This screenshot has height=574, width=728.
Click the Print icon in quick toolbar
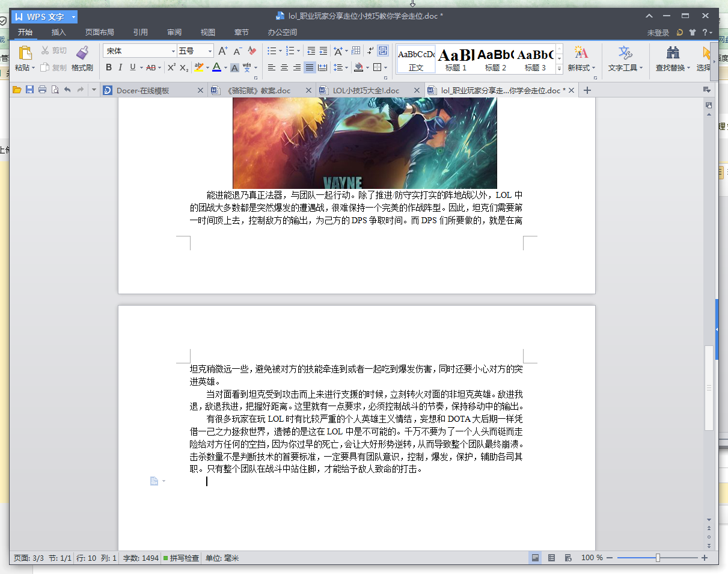(x=42, y=90)
